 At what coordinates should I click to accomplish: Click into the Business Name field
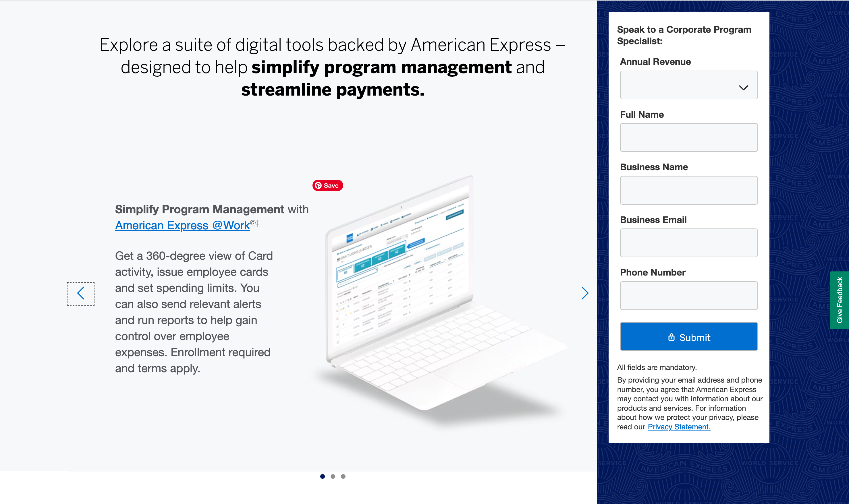tap(688, 190)
